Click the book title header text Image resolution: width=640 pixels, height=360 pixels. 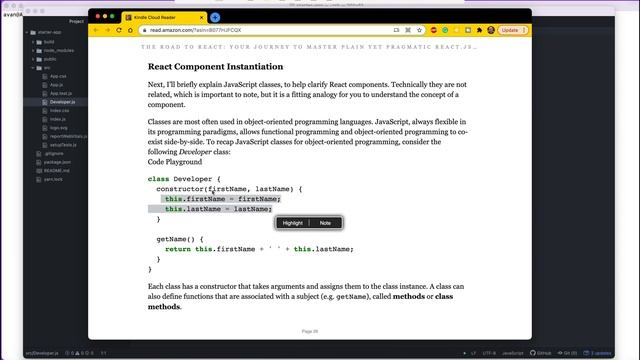coord(309,47)
